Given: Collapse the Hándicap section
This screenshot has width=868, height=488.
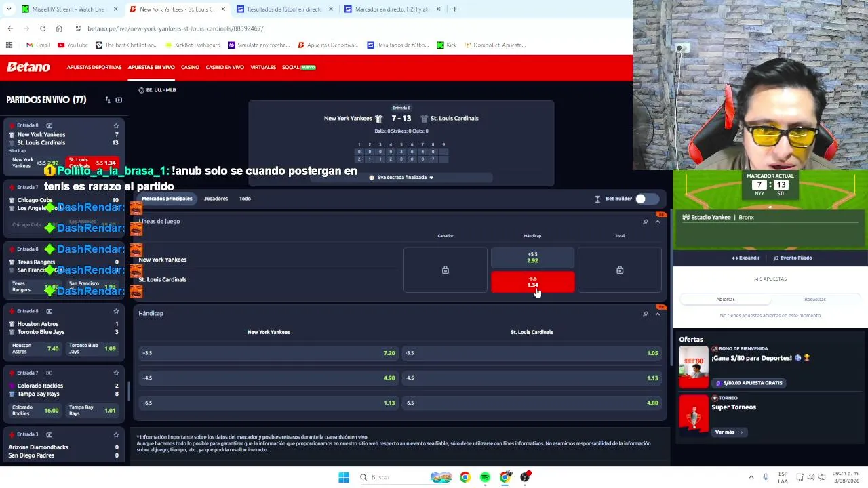Looking at the screenshot, I should [657, 314].
